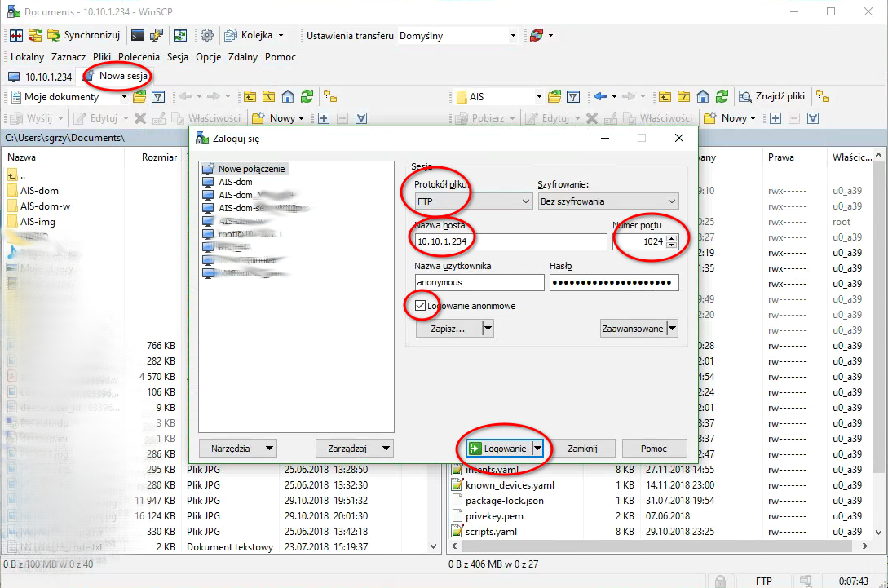Open directory icon beside Moje dokumenty
The image size is (888, 588).
pyautogui.click(x=139, y=97)
